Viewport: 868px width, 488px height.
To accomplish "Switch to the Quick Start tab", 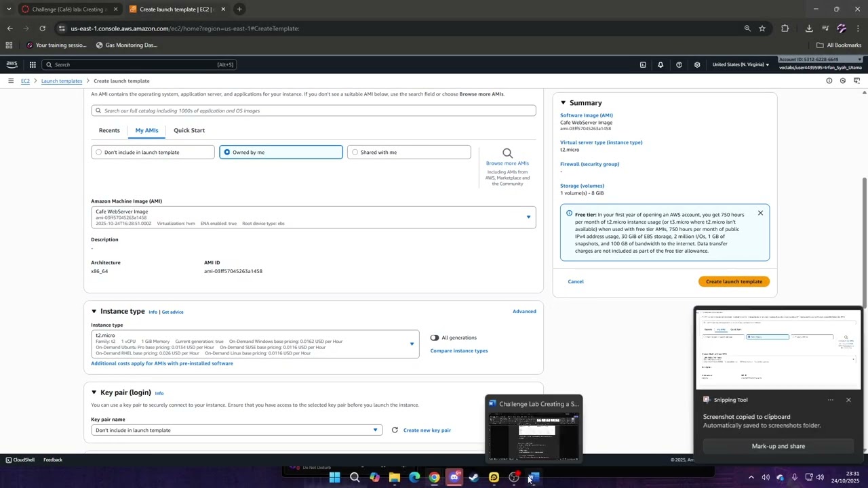I will [x=189, y=130].
